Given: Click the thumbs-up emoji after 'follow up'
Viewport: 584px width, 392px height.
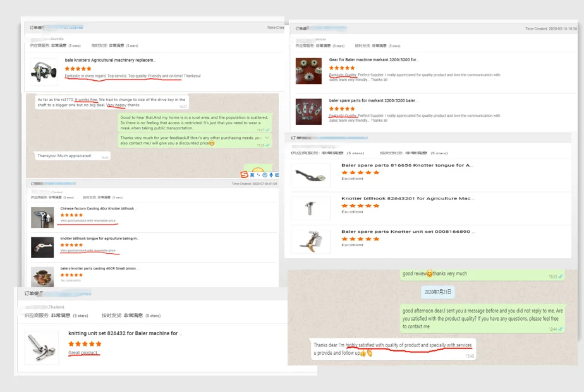Looking at the screenshot, I should [x=363, y=353].
